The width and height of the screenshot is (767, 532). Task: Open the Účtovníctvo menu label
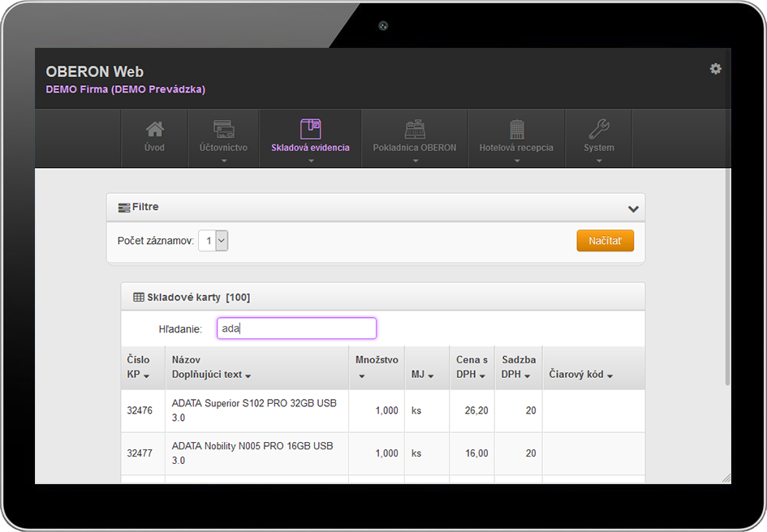pos(223,148)
